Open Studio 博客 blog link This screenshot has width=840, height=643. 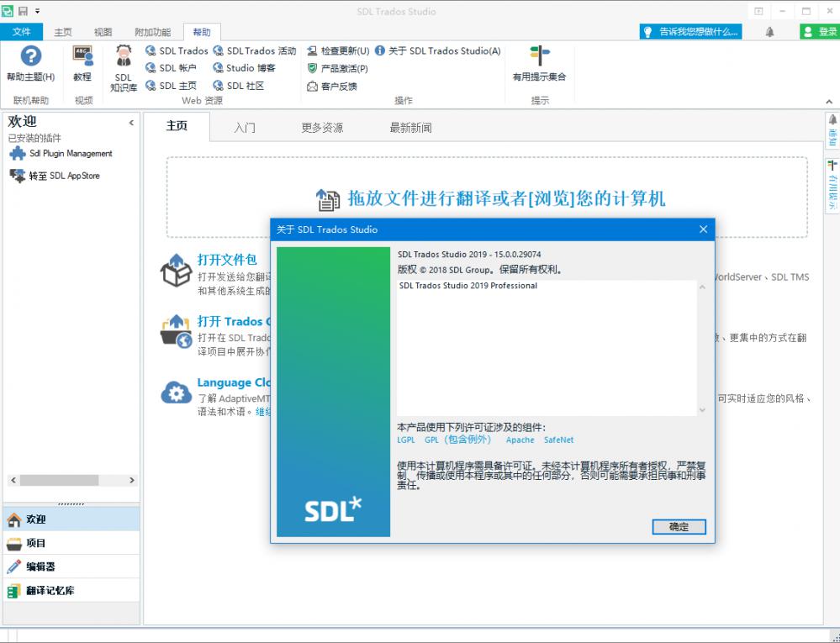(245, 68)
